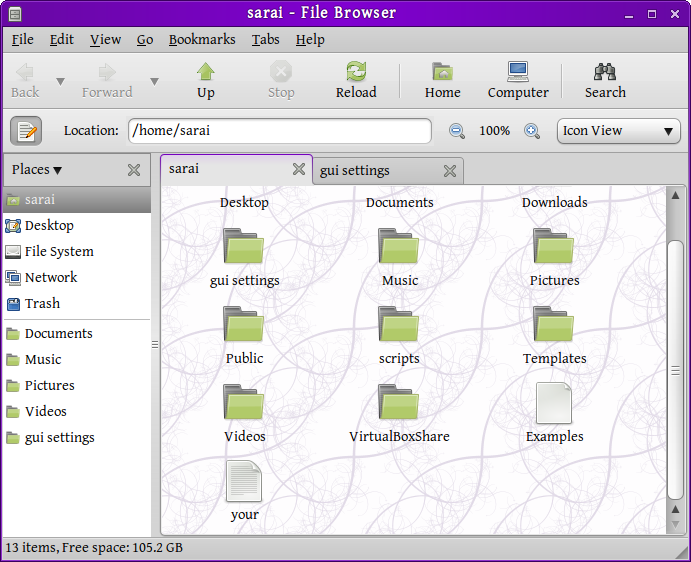This screenshot has width=691, height=562.
Task: Open the Go menu
Action: click(145, 40)
